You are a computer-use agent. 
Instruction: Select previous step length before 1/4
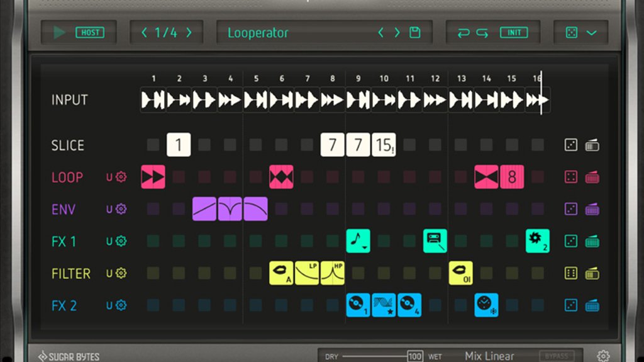pos(144,33)
